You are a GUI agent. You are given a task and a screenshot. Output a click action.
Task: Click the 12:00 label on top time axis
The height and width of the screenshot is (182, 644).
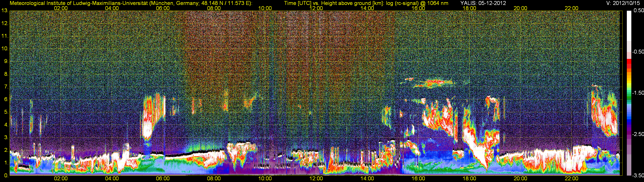click(x=316, y=8)
